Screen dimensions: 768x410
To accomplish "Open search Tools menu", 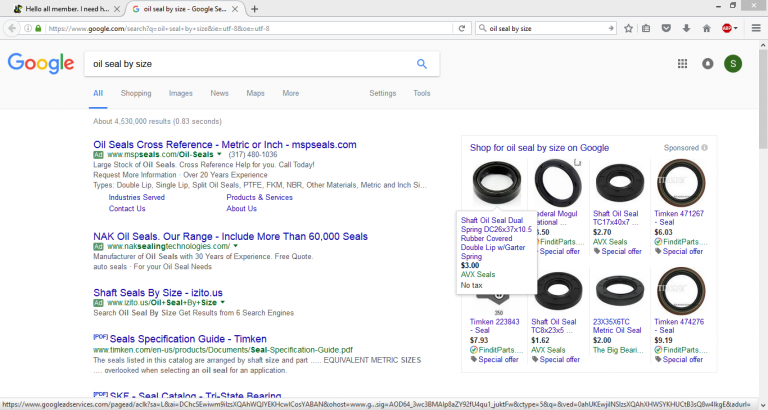I will (422, 93).
